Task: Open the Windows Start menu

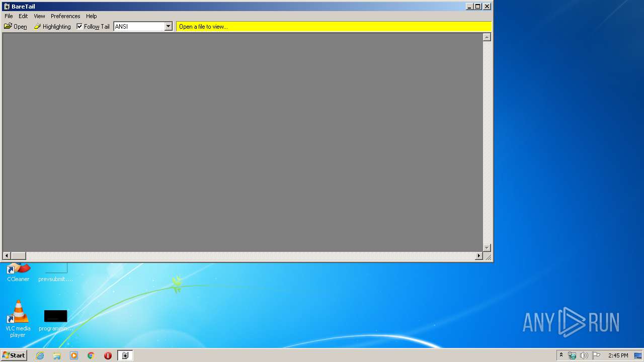Action: 14,355
